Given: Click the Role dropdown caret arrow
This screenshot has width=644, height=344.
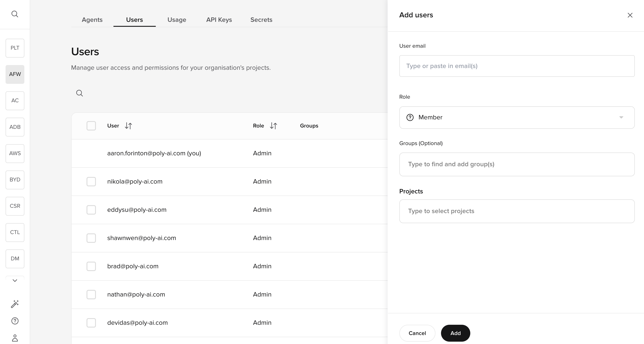Looking at the screenshot, I should tap(621, 117).
